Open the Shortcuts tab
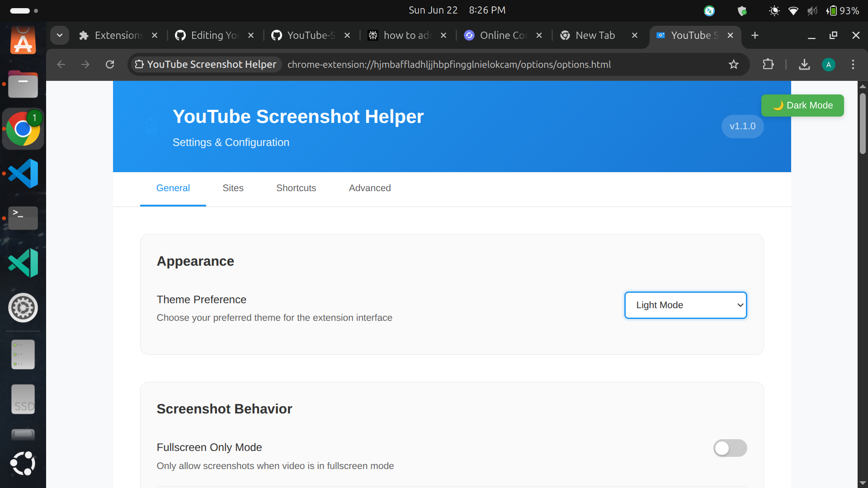Screen dimensions: 868x488 pyautogui.click(x=296, y=188)
